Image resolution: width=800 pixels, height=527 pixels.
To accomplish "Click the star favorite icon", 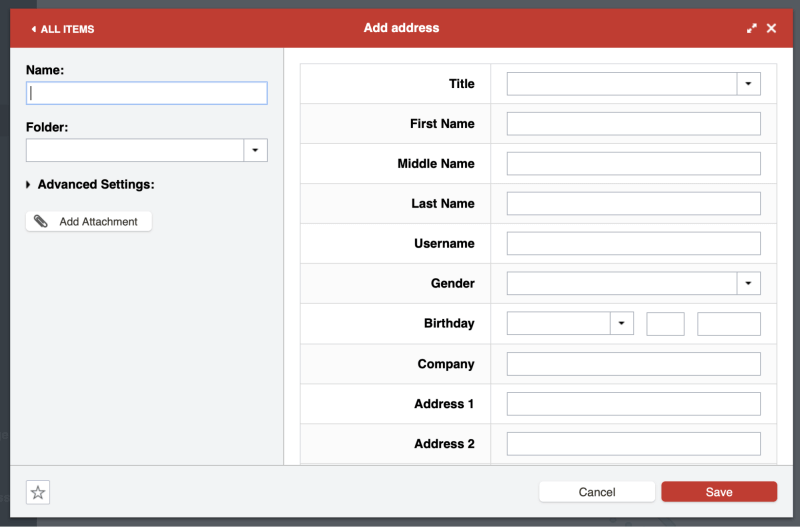I will tap(37, 492).
